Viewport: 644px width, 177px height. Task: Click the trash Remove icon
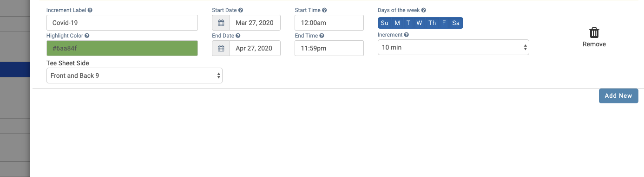pos(594,32)
